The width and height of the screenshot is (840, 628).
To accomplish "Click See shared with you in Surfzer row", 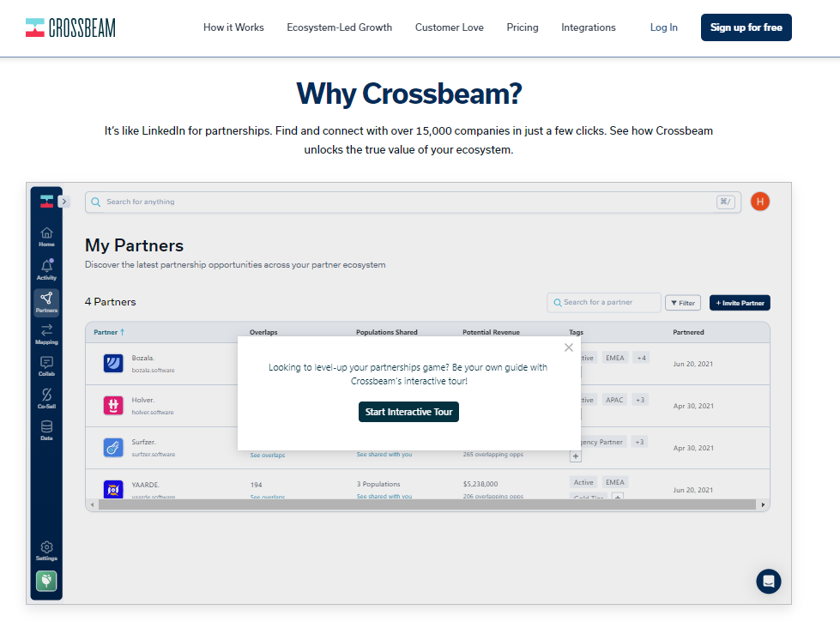I will pos(384,455).
